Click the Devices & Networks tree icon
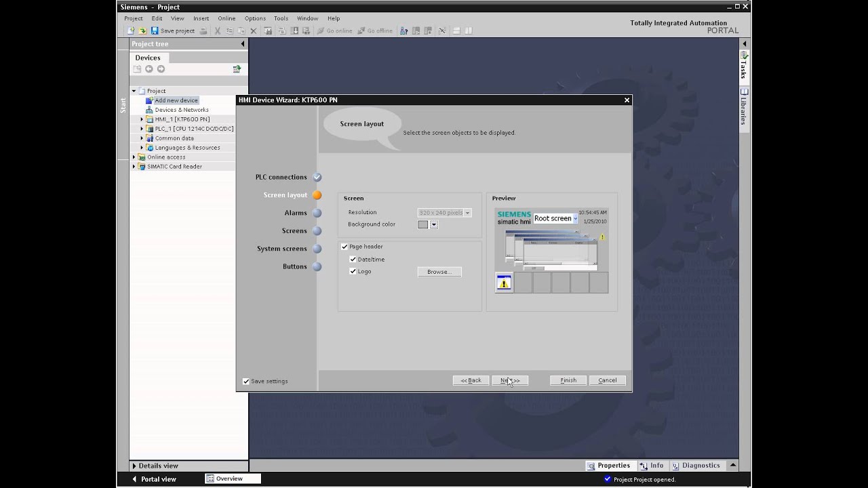 (149, 110)
